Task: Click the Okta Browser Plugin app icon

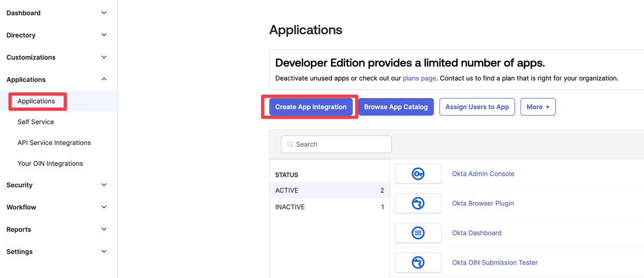Action: coord(418,203)
